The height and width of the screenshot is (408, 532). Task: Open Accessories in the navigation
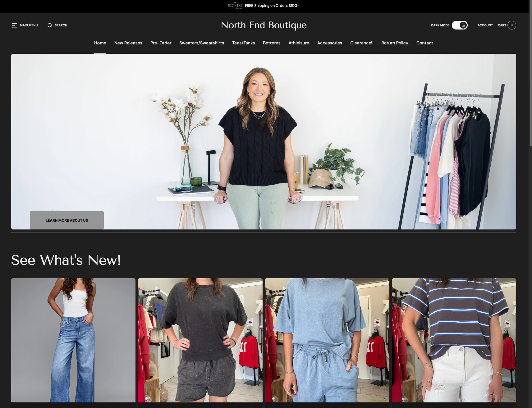[x=329, y=43]
